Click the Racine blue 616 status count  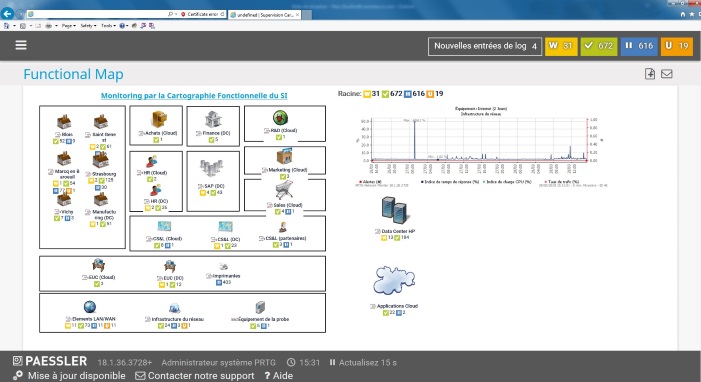click(x=414, y=93)
